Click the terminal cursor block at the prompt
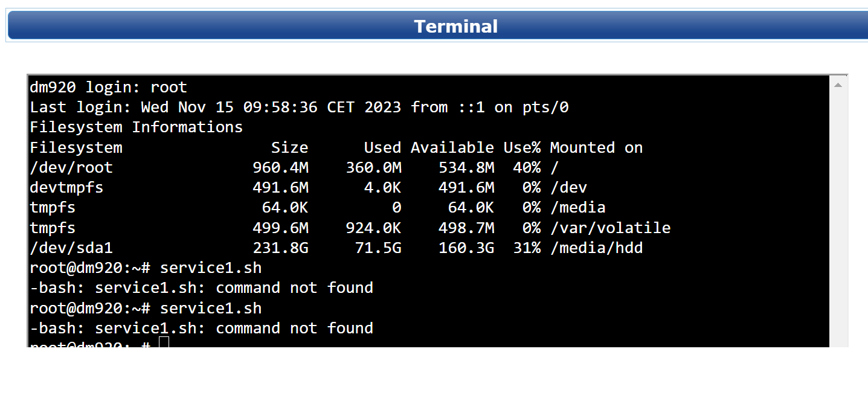 point(164,343)
